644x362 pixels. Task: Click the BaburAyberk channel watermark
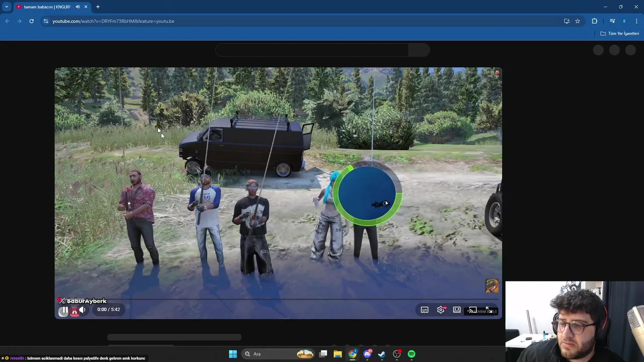[82, 301]
